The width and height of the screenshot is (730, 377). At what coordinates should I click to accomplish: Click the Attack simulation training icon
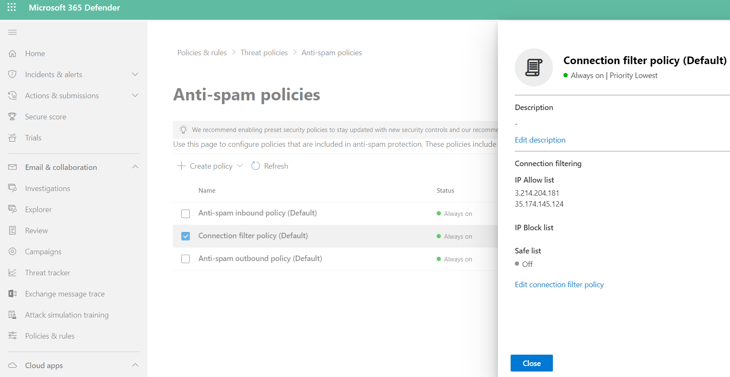[x=13, y=315]
